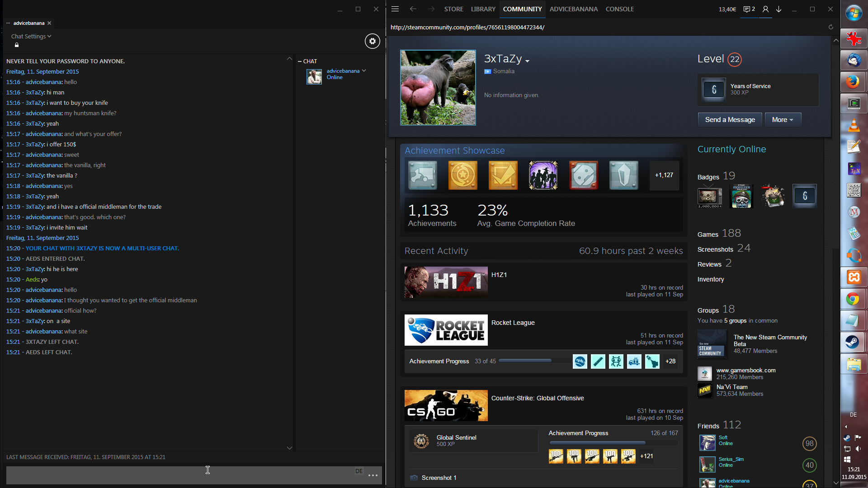Expand the Chat Settings dropdown
The image size is (868, 488).
tap(31, 36)
